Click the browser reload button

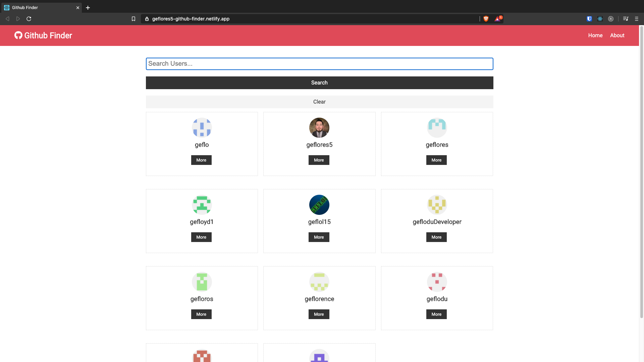[x=29, y=19]
